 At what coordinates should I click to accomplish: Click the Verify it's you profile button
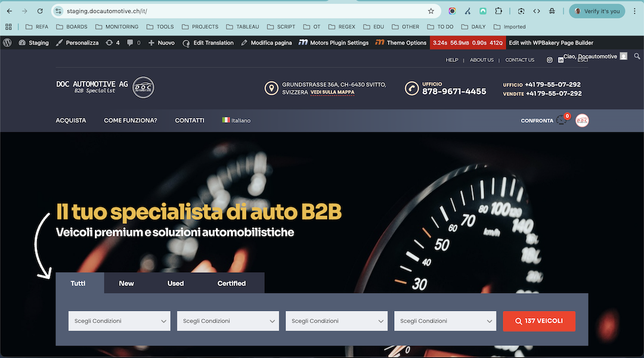(x=597, y=11)
